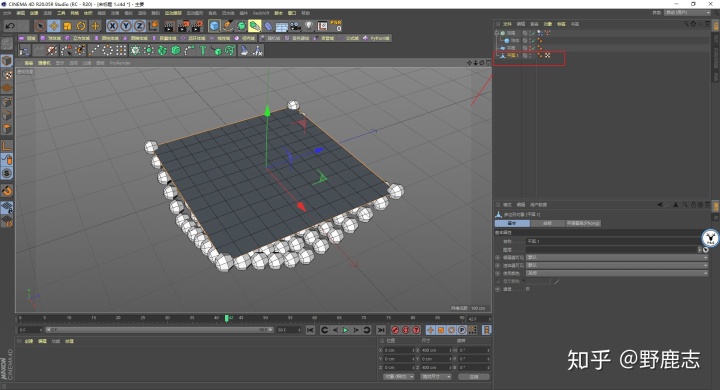The height and width of the screenshot is (390, 720).
Task: Click the red Record Active Objects button
Action: click(x=395, y=330)
